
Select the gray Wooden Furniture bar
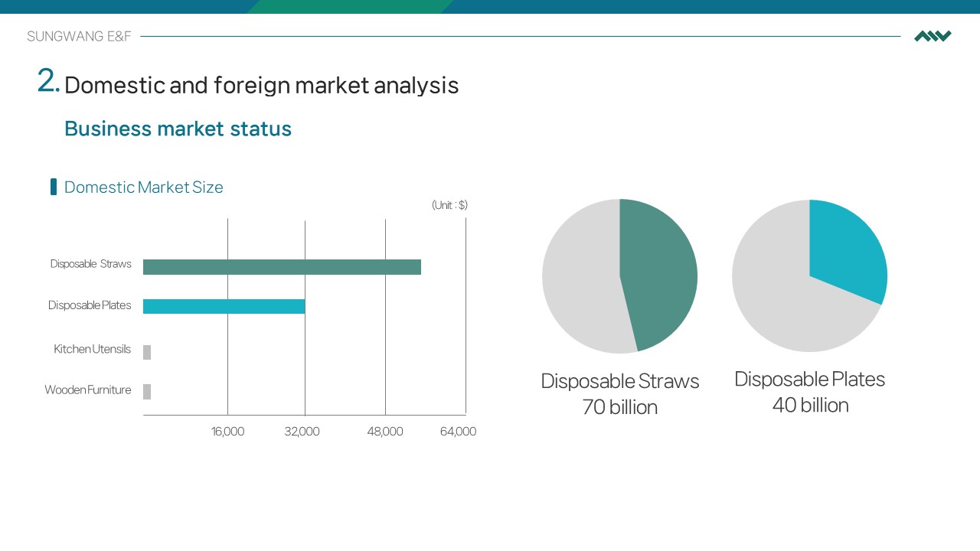click(x=147, y=392)
